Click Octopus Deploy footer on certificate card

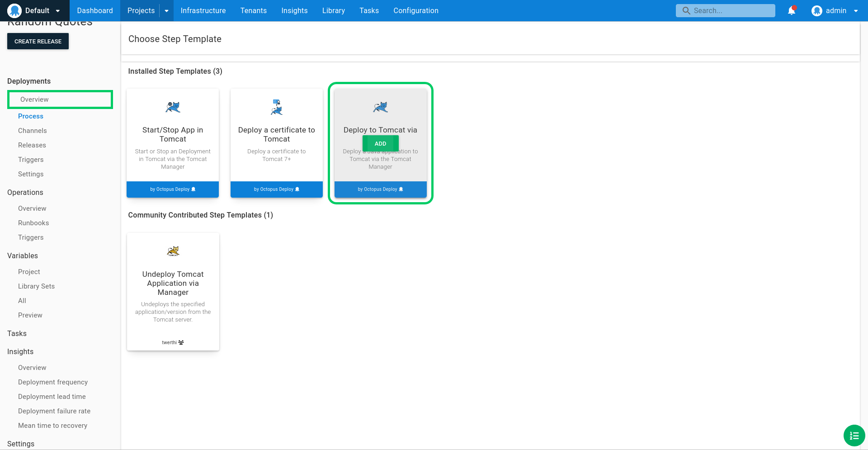[277, 189]
